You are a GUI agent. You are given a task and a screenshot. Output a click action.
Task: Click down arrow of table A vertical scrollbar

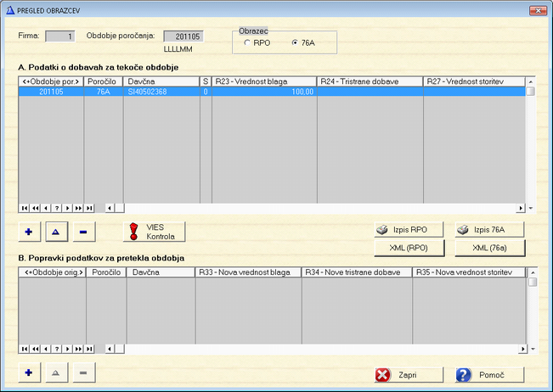point(530,208)
